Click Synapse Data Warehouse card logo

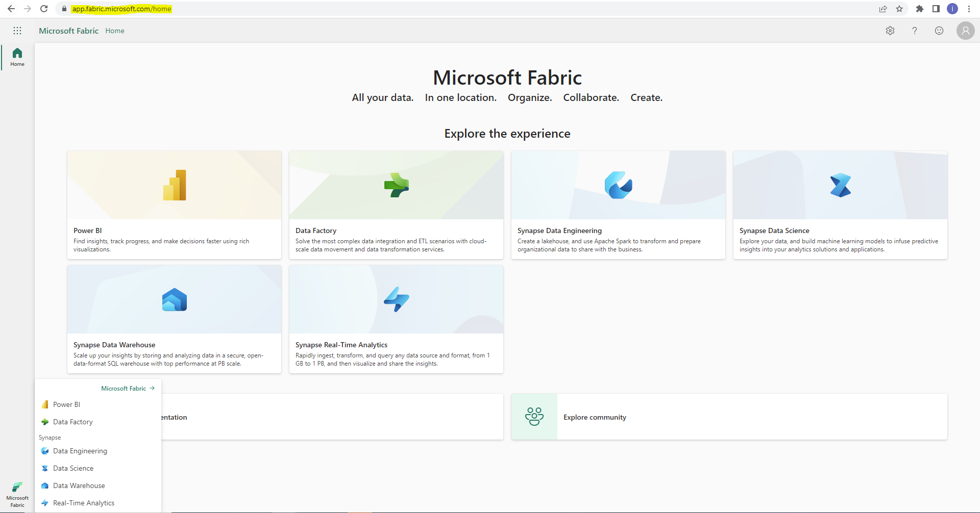[x=175, y=299]
